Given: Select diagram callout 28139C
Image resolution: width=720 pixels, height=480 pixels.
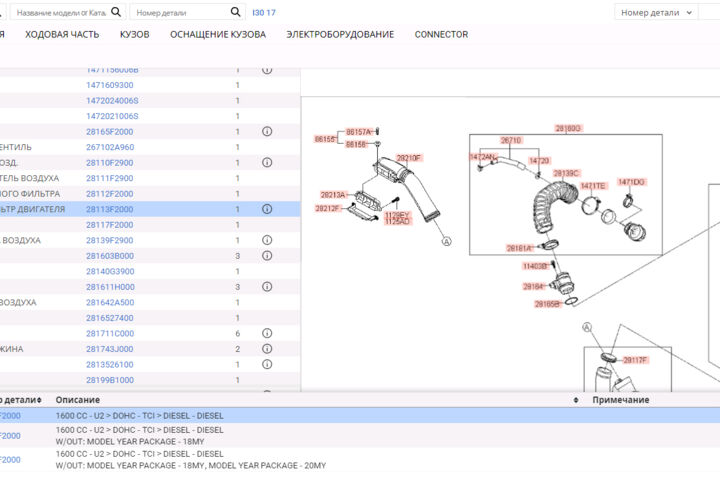Looking at the screenshot, I should point(566,173).
